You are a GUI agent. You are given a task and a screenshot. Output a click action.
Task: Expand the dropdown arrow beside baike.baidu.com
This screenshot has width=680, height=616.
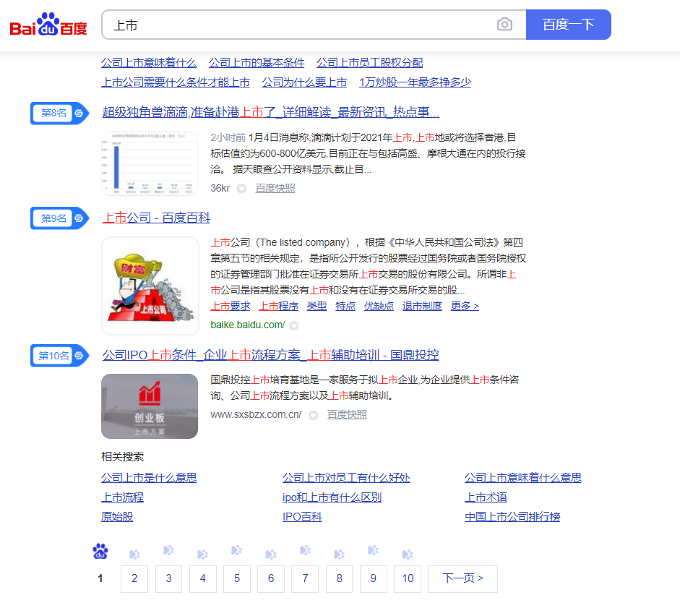pyautogui.click(x=294, y=325)
